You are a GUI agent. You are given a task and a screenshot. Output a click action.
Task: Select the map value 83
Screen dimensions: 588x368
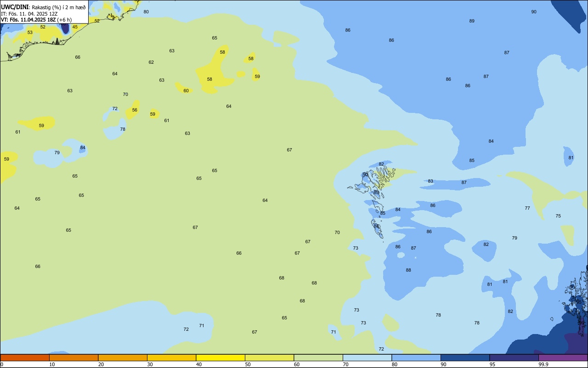tap(430, 181)
